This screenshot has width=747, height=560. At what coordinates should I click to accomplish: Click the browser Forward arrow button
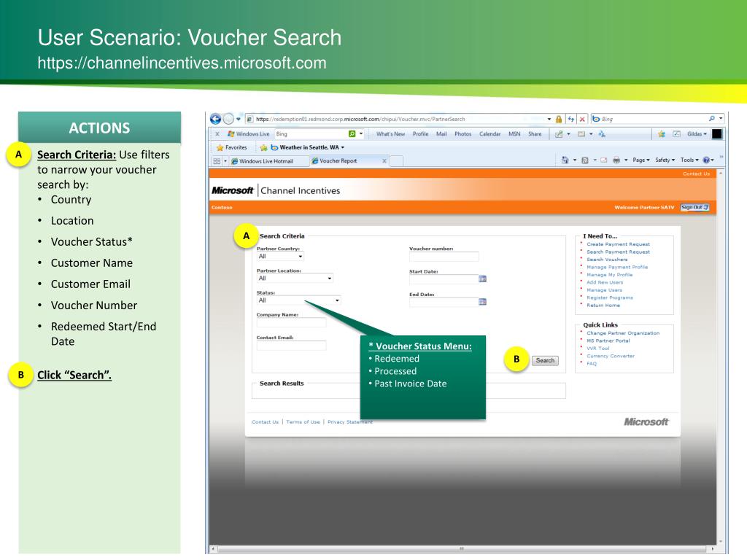point(228,119)
